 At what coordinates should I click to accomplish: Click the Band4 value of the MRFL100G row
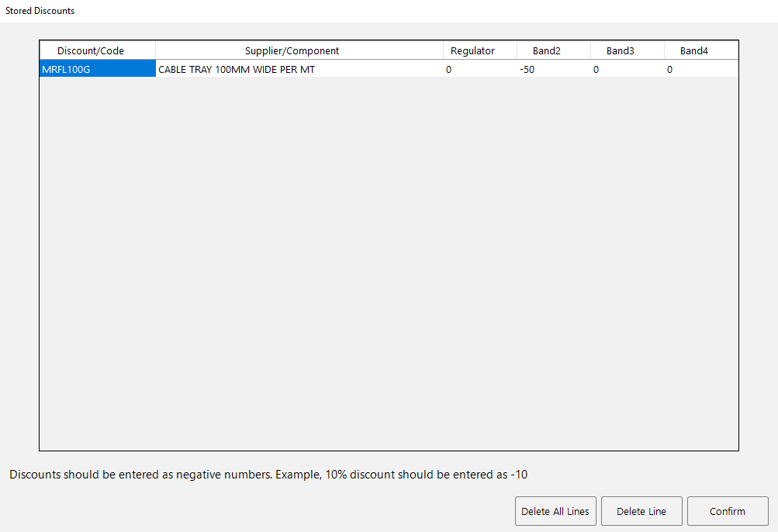coord(669,69)
